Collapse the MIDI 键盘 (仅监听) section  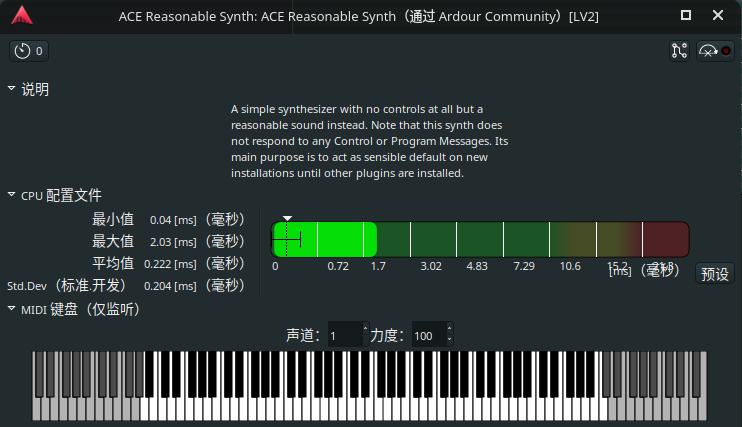pyautogui.click(x=11, y=309)
